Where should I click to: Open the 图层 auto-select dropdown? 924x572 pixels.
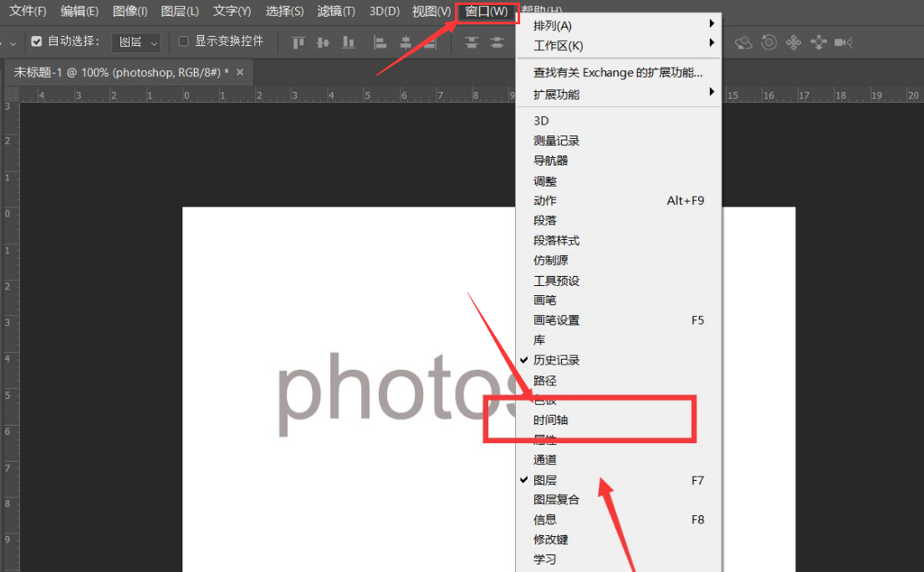pyautogui.click(x=135, y=41)
